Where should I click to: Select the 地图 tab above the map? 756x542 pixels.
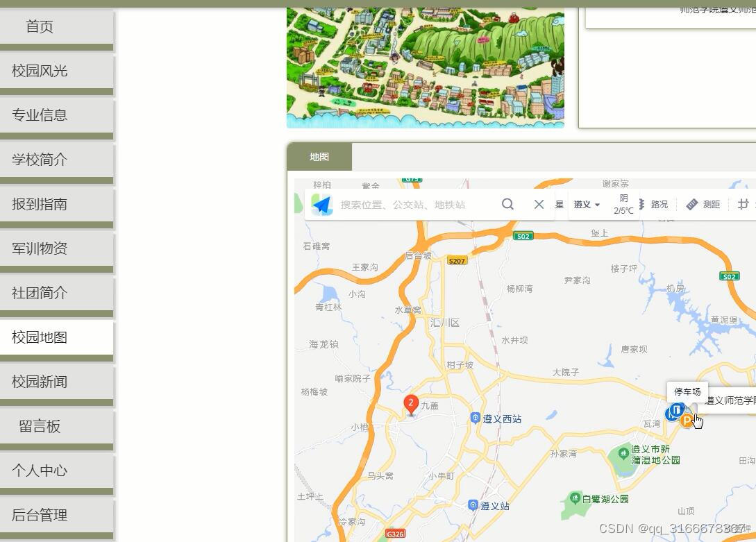[x=319, y=157]
